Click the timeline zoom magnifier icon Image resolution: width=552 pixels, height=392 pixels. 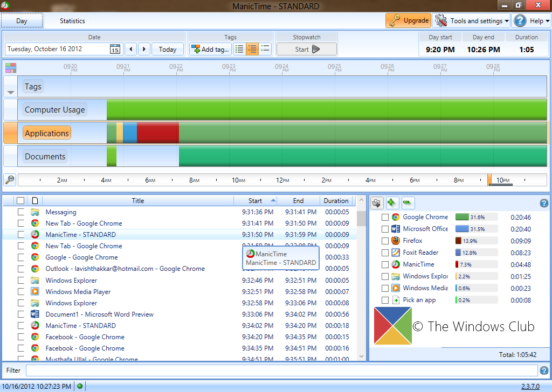tap(11, 180)
